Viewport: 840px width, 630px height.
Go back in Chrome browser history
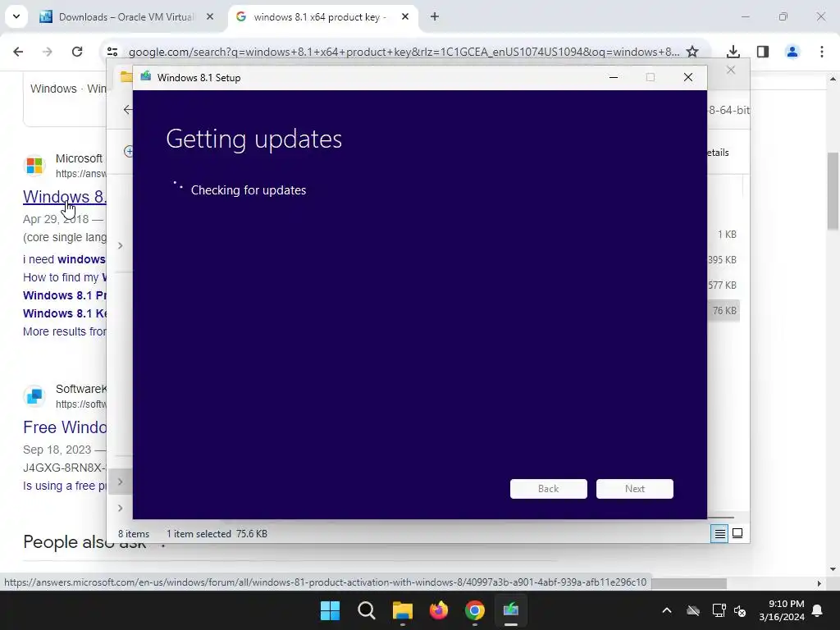18,52
